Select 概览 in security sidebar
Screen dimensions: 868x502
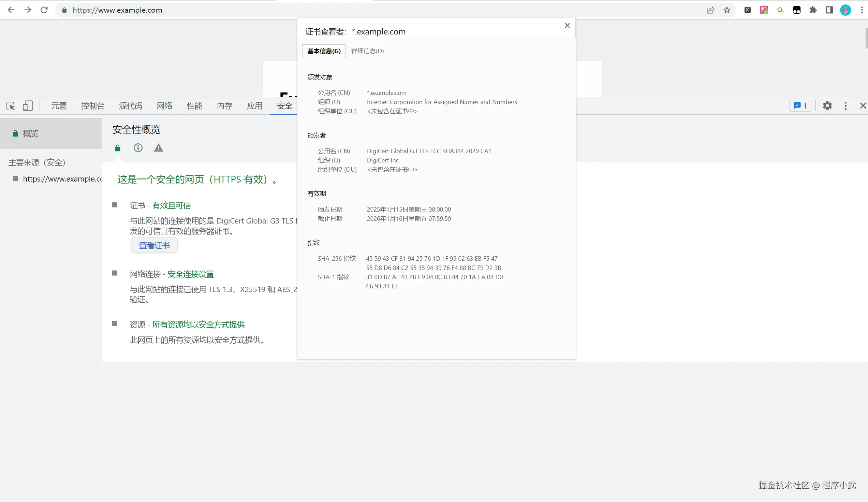click(30, 133)
